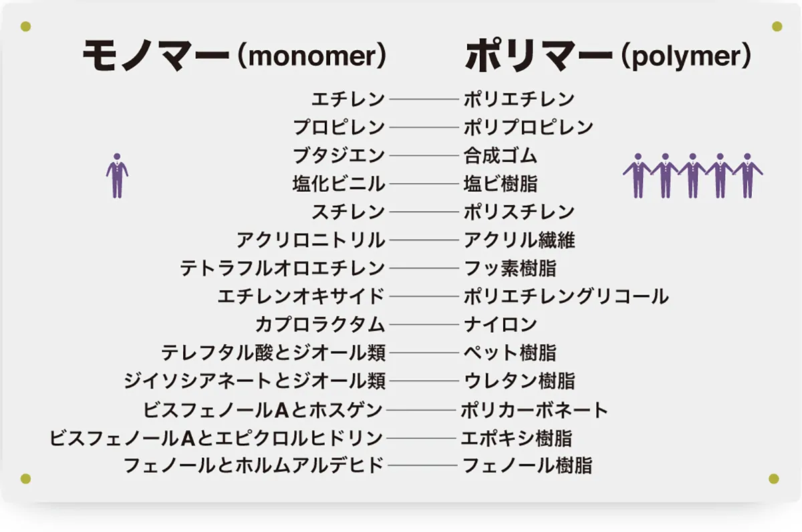
Task: Click the ポリマー (polymer) heading
Action: (608, 56)
